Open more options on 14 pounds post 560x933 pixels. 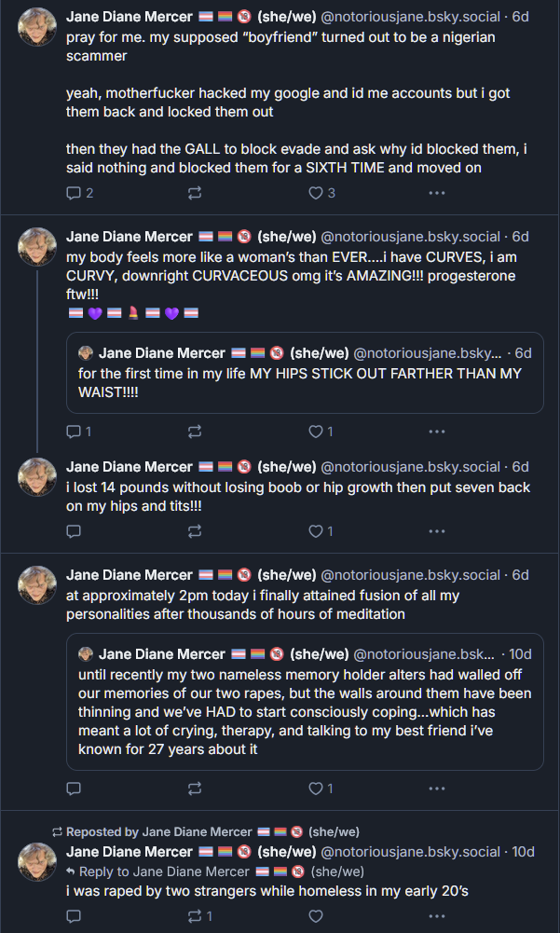(x=436, y=531)
